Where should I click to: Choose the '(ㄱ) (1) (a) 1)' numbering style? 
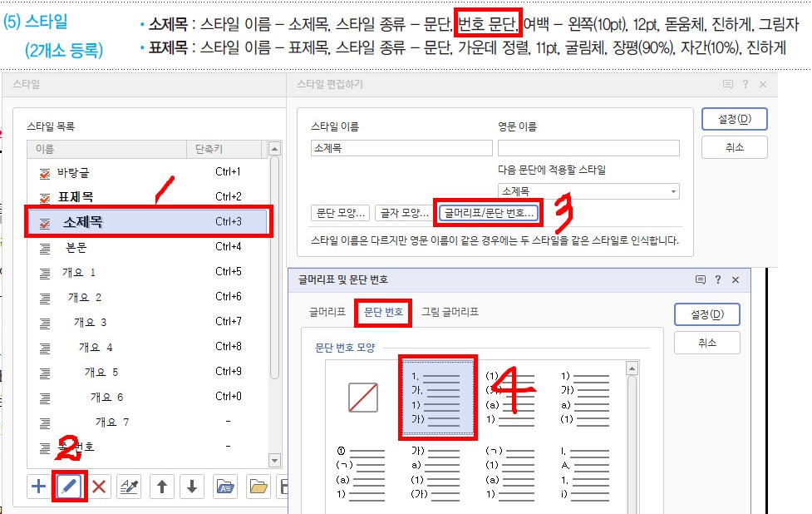(x=512, y=472)
